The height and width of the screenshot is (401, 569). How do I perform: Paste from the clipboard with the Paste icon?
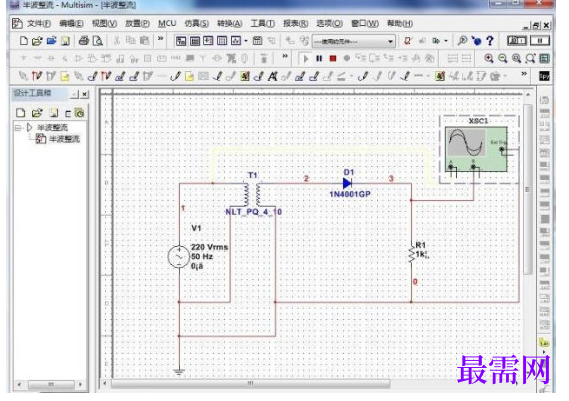144,41
